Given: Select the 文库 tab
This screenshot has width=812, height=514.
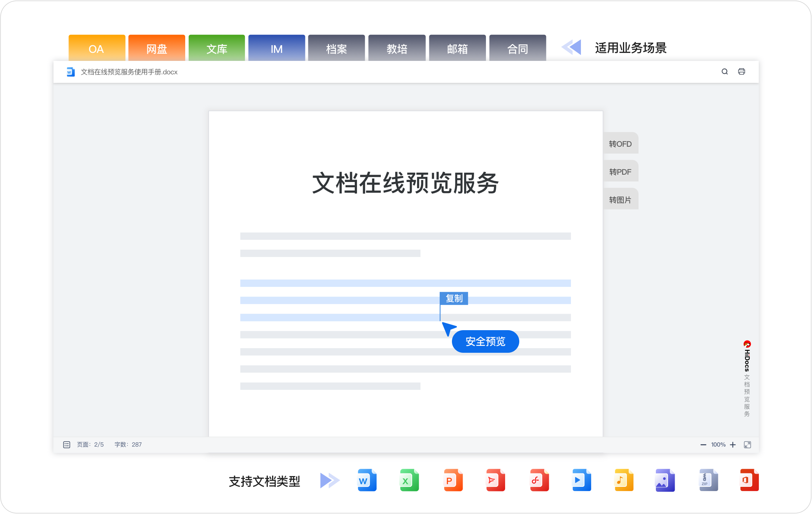Looking at the screenshot, I should 217,48.
